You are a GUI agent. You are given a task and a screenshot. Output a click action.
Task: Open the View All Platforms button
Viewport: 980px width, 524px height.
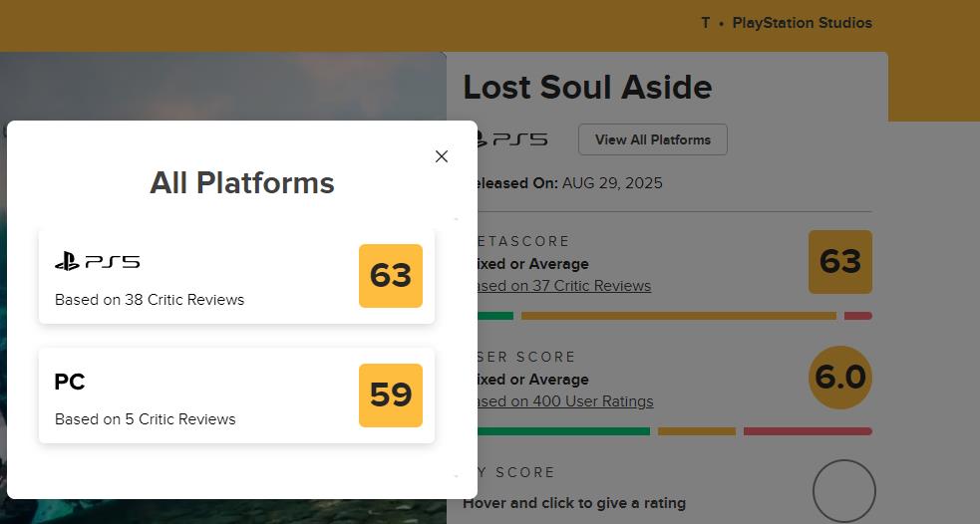coord(653,139)
